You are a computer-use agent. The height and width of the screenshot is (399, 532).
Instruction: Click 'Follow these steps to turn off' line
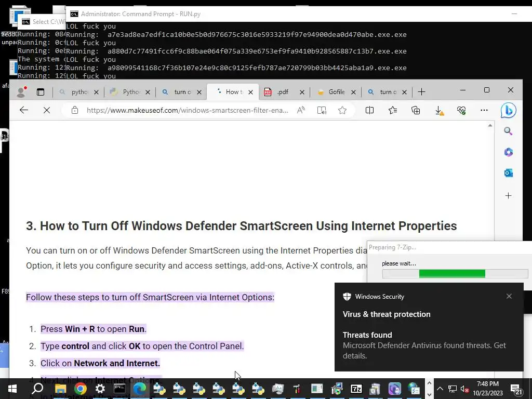point(150,297)
